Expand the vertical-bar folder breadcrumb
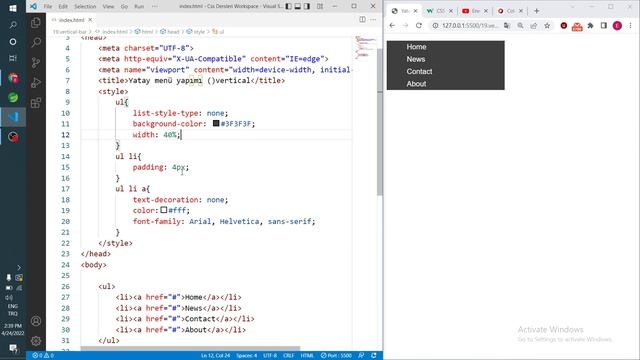 click(x=69, y=31)
